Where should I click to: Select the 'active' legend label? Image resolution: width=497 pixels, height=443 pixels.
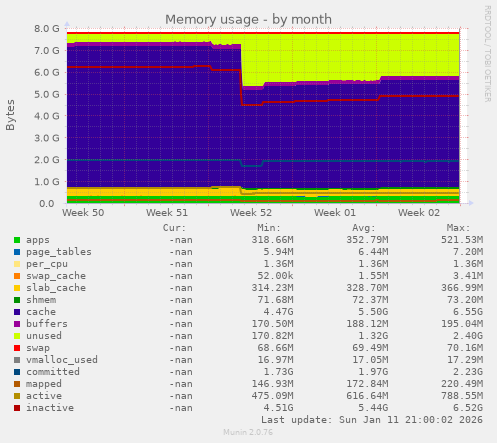44,396
